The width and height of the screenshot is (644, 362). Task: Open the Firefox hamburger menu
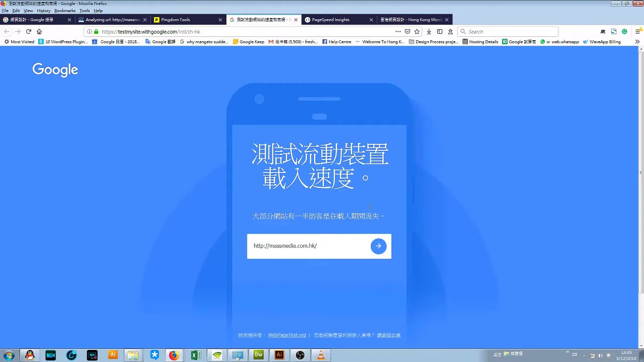tap(637, 32)
